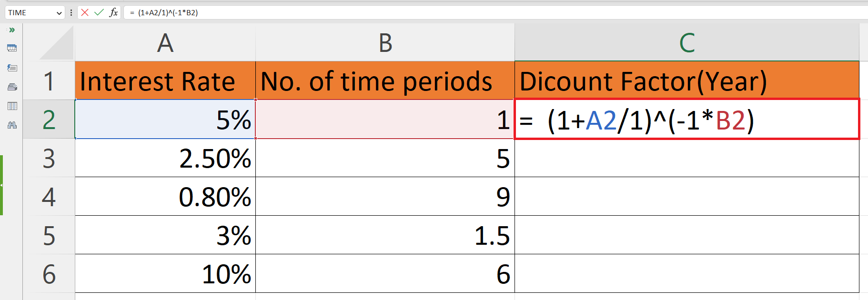Screen dimensions: 868x300
Task: Select the column C header
Action: [686, 43]
